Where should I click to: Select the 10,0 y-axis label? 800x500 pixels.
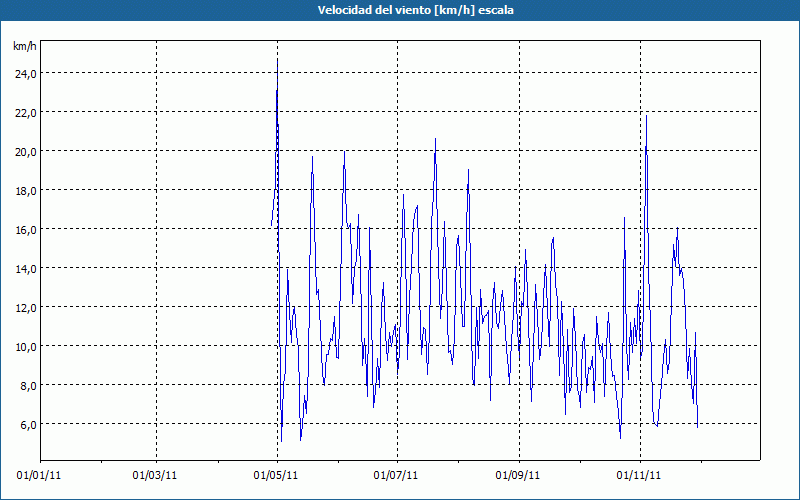26,346
